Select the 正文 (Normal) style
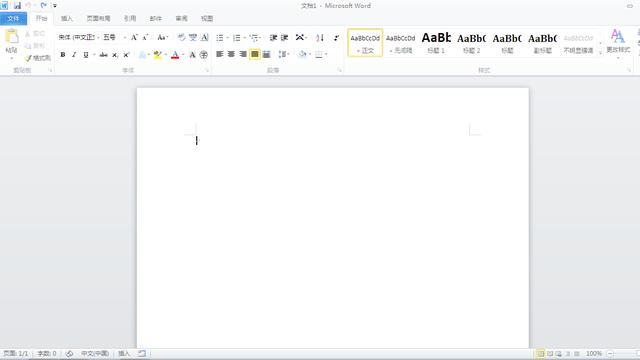 [x=365, y=43]
